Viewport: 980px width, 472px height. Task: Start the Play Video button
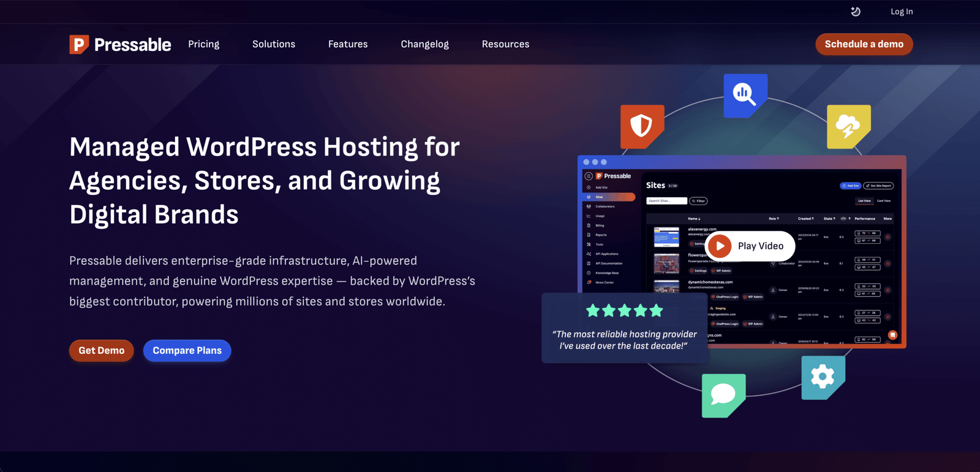click(750, 246)
